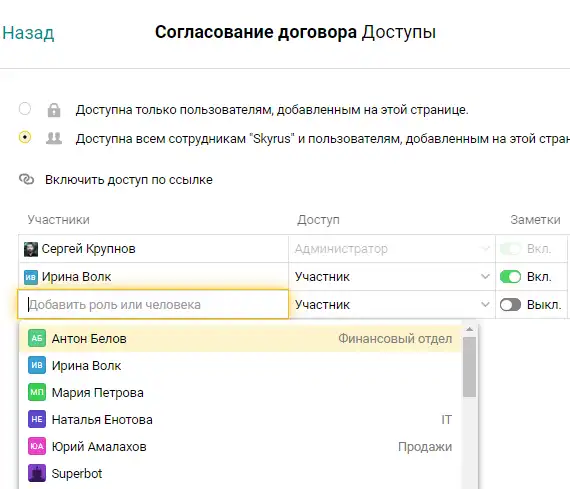Screen dimensions: 570x489
Task: Click the padlock icon beside restricted access option
Action: [54, 110]
